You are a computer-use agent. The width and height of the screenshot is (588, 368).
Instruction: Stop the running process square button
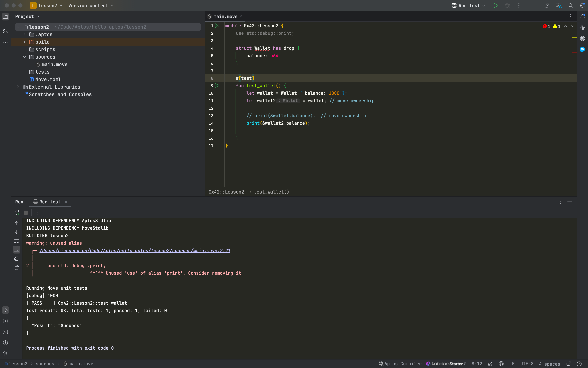click(x=26, y=212)
